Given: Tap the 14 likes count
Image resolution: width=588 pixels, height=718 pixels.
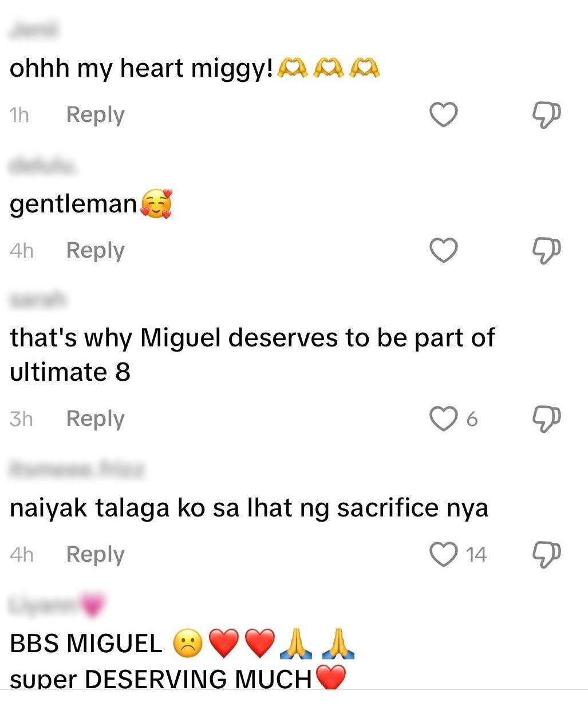Looking at the screenshot, I should (x=476, y=555).
